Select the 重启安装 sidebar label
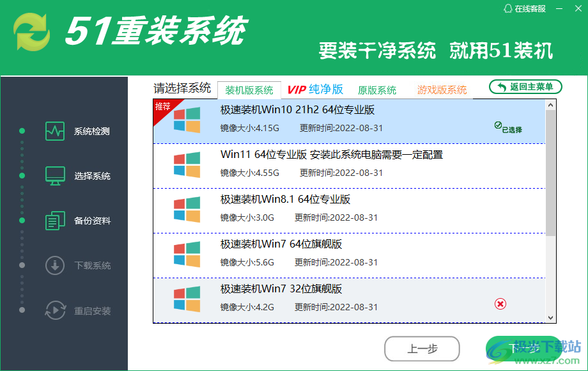The image size is (588, 371). point(92,311)
